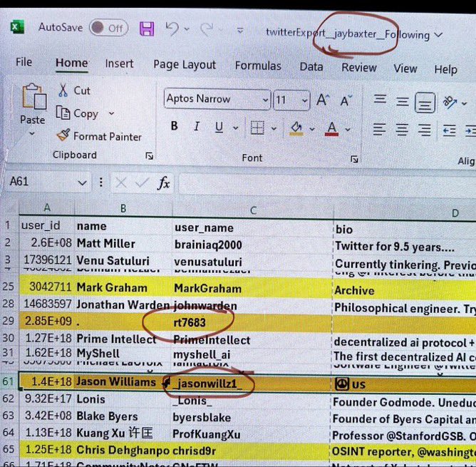Set Top Align for the cell
This screenshot has width=476, height=467.
(x=380, y=100)
